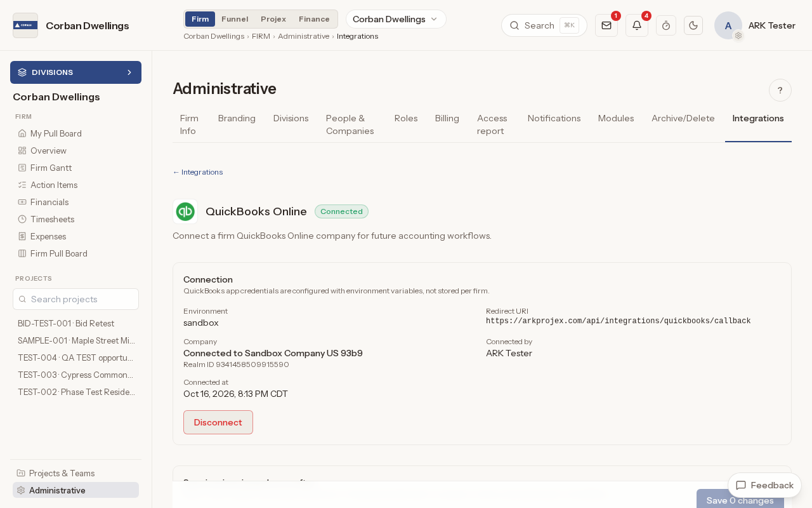Click the back to Integrations link
The height and width of the screenshot is (508, 812).
(x=198, y=172)
